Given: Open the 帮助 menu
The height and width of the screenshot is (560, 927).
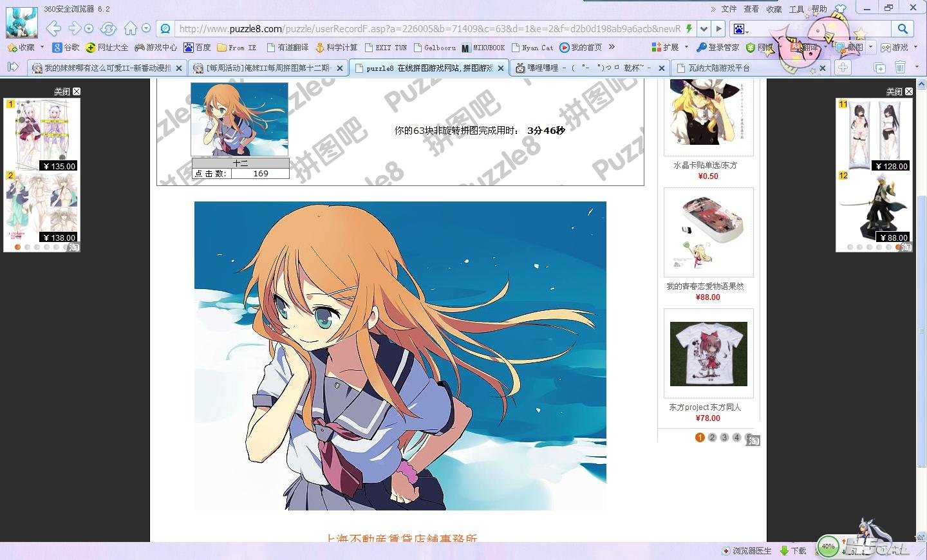Looking at the screenshot, I should pyautogui.click(x=819, y=9).
